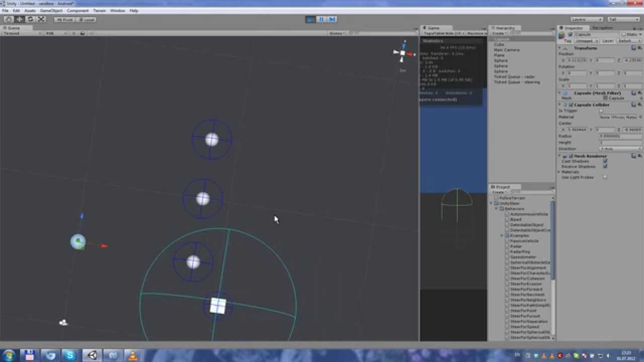This screenshot has height=362, width=644.
Task: Open the Assets menu
Action: pyautogui.click(x=30, y=11)
